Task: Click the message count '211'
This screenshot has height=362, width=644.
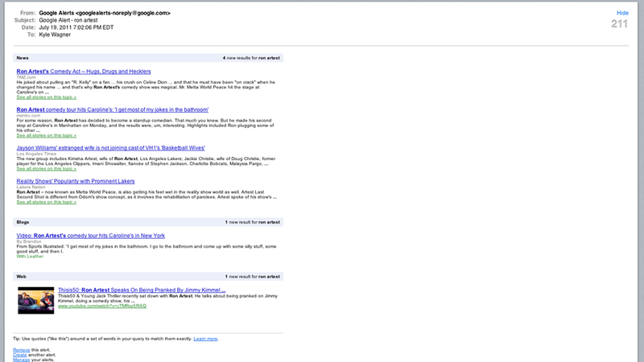Action: (619, 24)
